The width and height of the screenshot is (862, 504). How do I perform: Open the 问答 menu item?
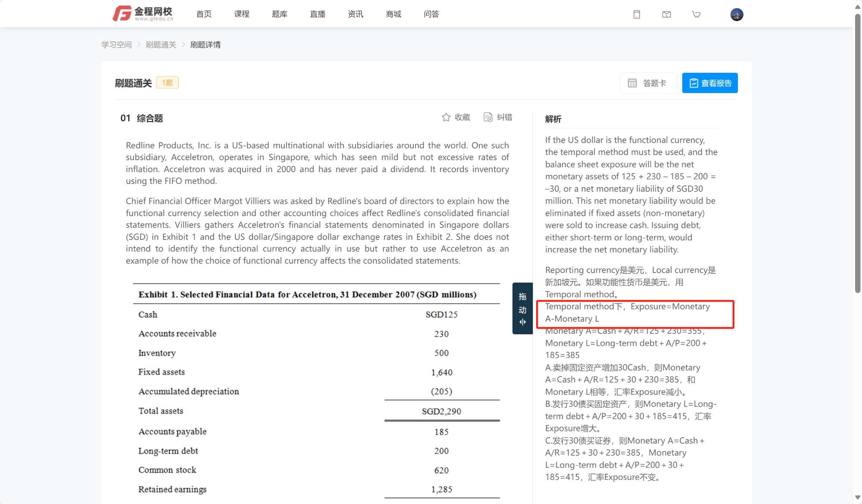(431, 14)
